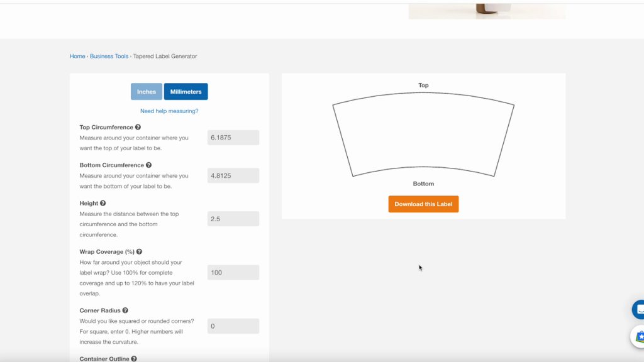Focus the Top Circumference input field

[x=233, y=138]
